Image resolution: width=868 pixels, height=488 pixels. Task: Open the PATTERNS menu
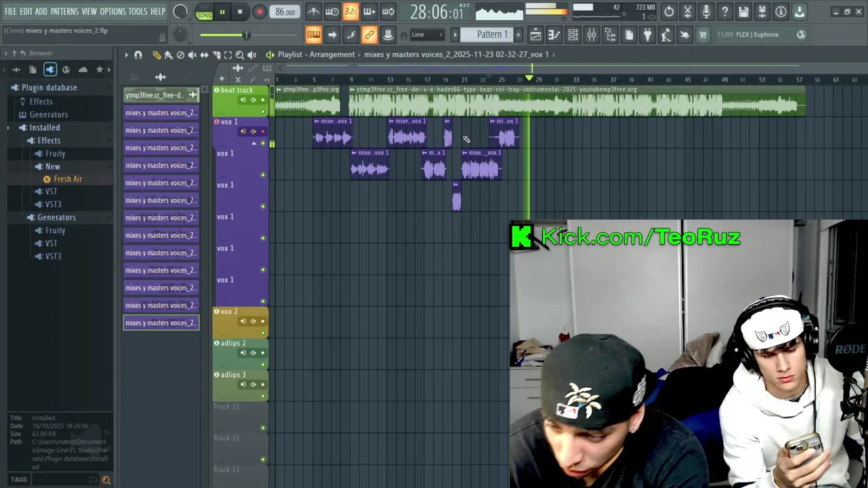click(64, 12)
